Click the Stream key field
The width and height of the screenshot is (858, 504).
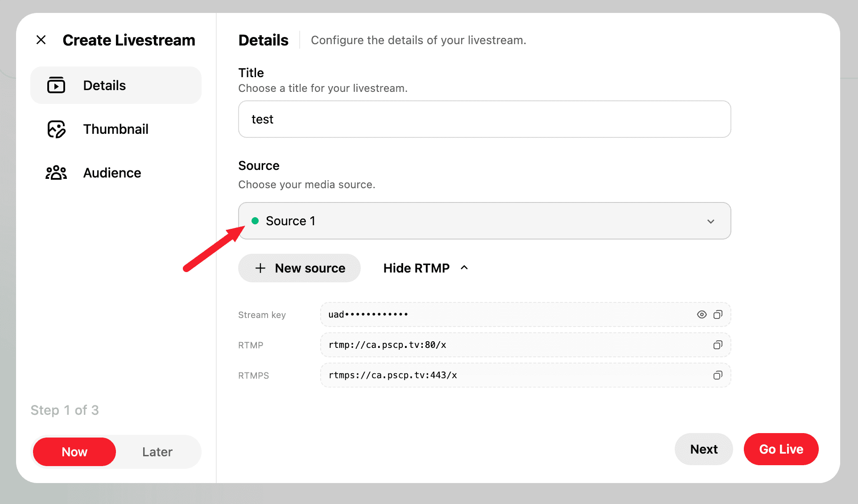[525, 314]
